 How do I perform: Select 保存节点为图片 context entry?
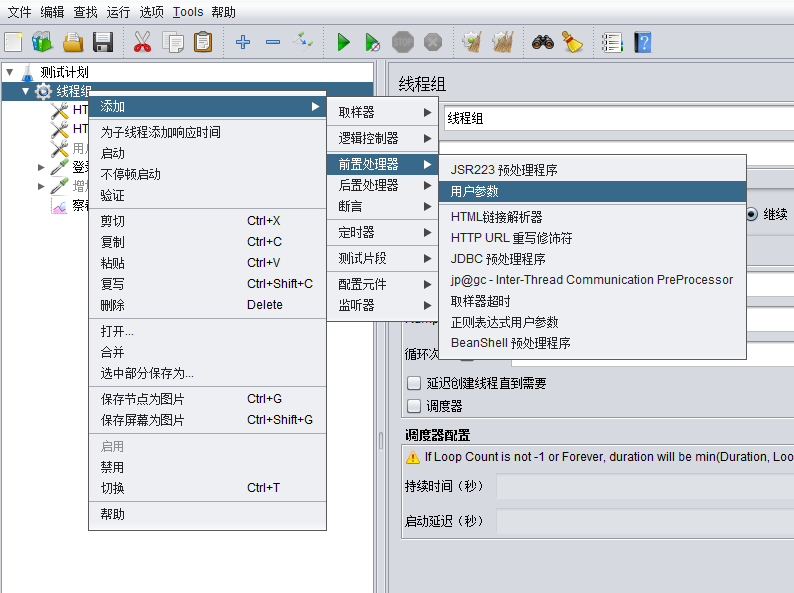207,399
